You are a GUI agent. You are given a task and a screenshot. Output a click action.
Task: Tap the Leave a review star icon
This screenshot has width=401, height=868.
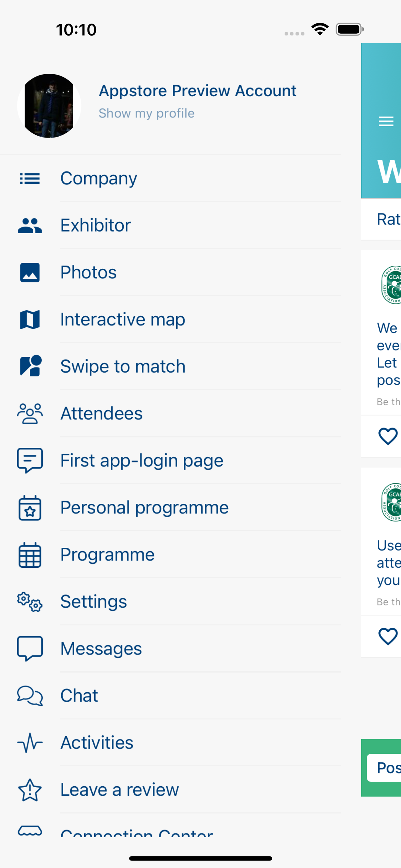[30, 790]
